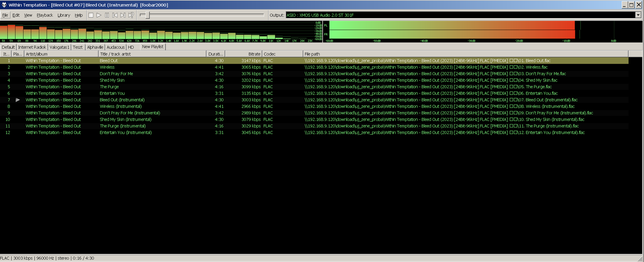Image resolution: width=644 pixels, height=262 pixels.
Task: Switch to the Audacous playlist tab
Action: tap(116, 47)
